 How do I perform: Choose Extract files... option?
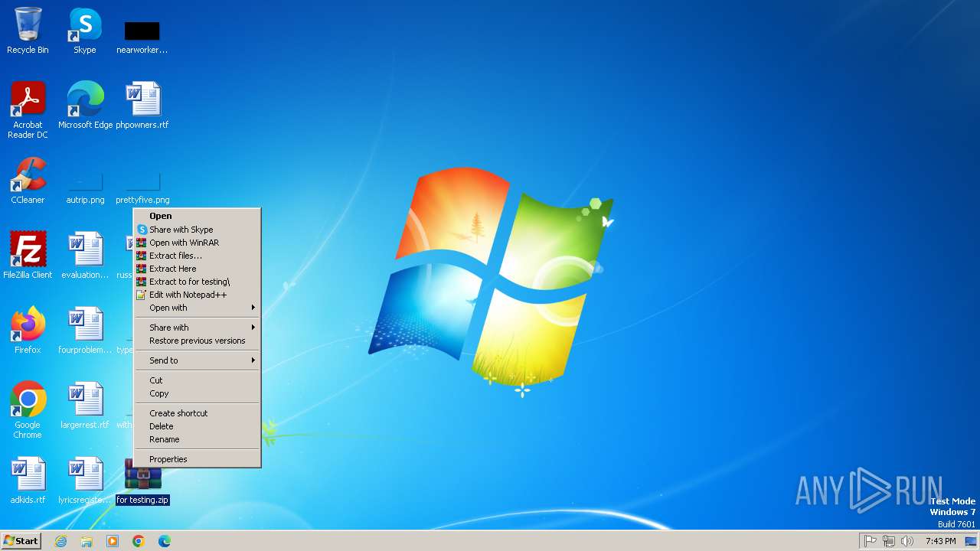pos(198,256)
